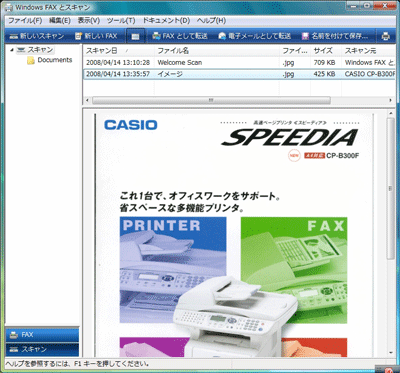The height and width of the screenshot is (373, 400).
Task: Sort by サイズ column header
Action: point(326,51)
